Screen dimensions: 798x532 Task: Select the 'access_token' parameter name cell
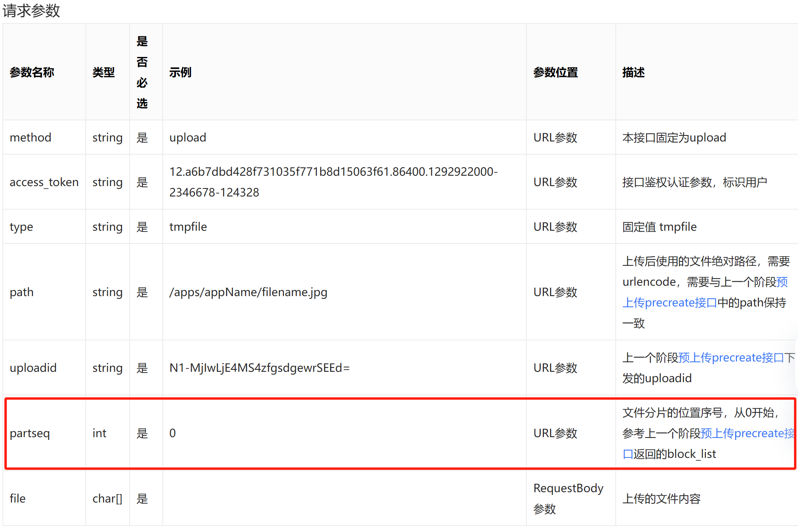point(44,182)
